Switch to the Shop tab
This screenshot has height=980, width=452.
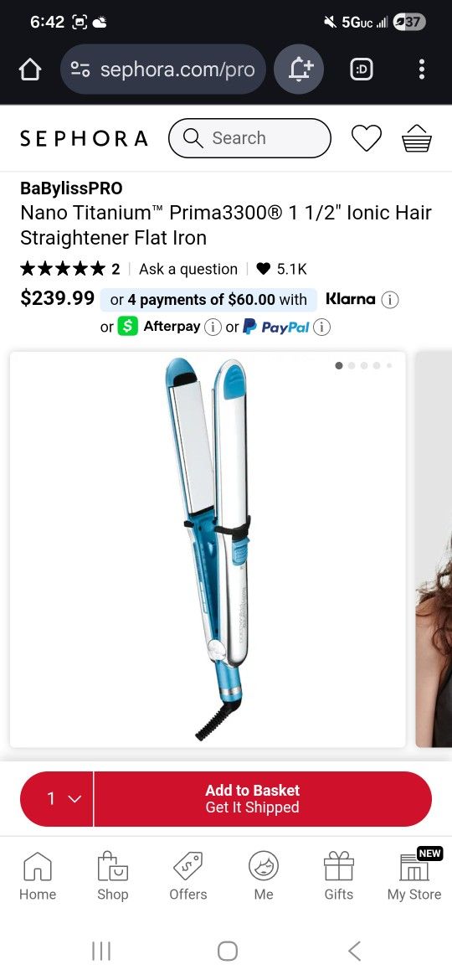pos(113,876)
